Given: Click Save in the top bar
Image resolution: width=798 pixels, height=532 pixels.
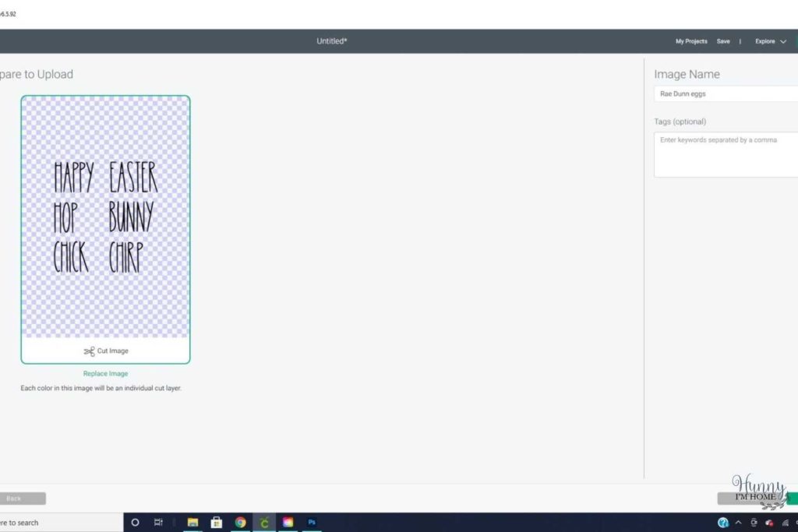Looking at the screenshot, I should point(723,41).
